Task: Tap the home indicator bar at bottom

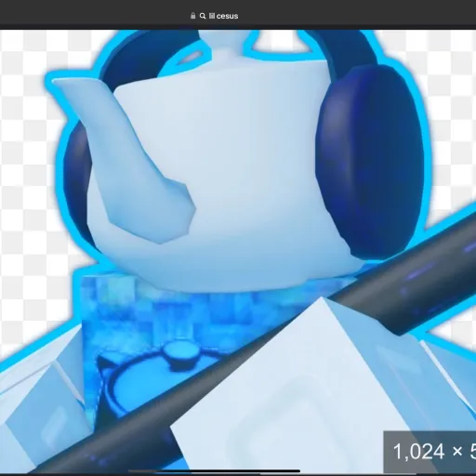Action: tap(215, 471)
